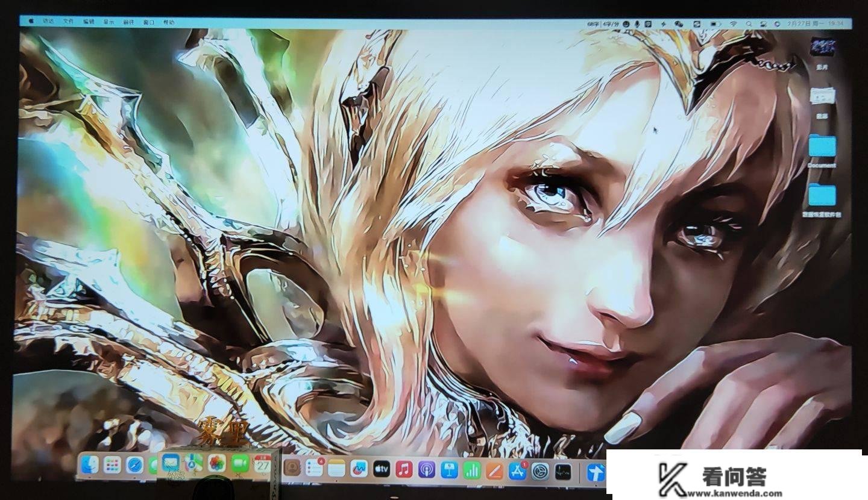Open the 文件 menu
This screenshot has height=500, width=868.
[x=69, y=21]
